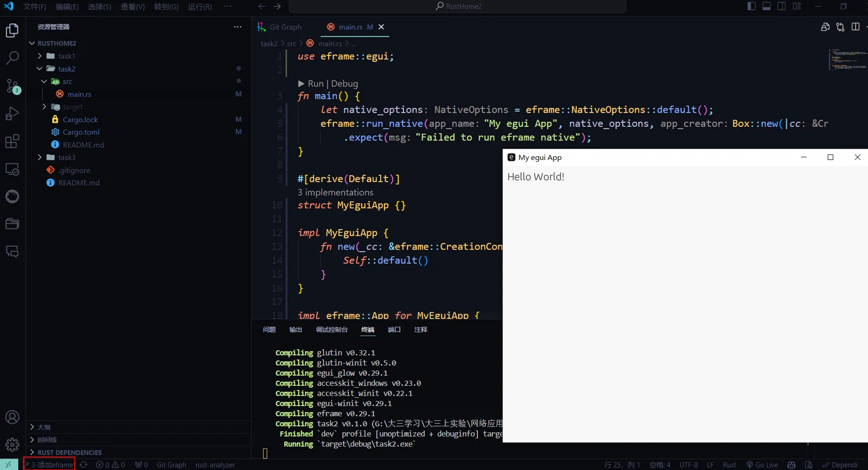Open the Search icon in activity bar
Screen dimensions: 868x470
pos(12,58)
